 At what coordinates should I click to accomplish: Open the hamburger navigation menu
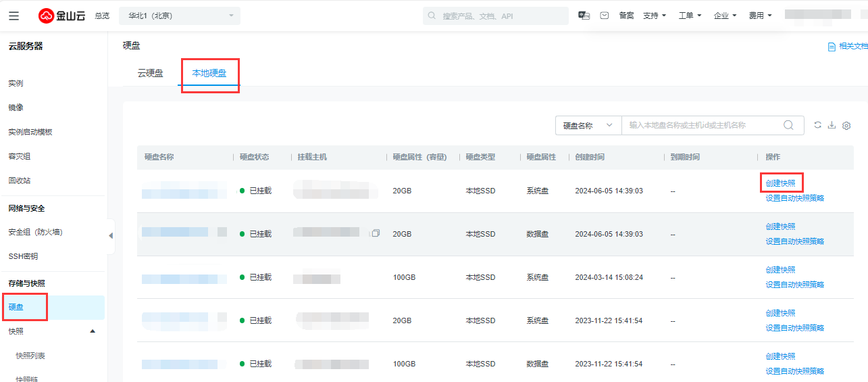pyautogui.click(x=14, y=16)
